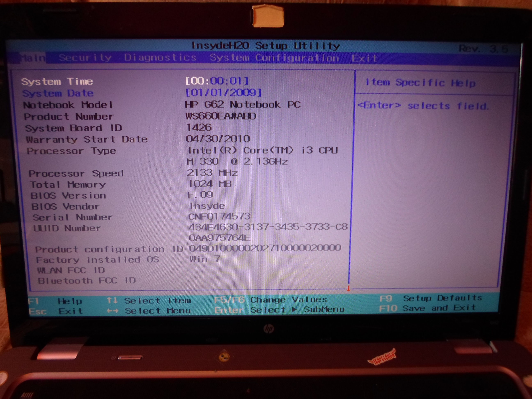This screenshot has width=532, height=399.
Task: Click the Notebook Model label
Action: pyautogui.click(x=68, y=105)
